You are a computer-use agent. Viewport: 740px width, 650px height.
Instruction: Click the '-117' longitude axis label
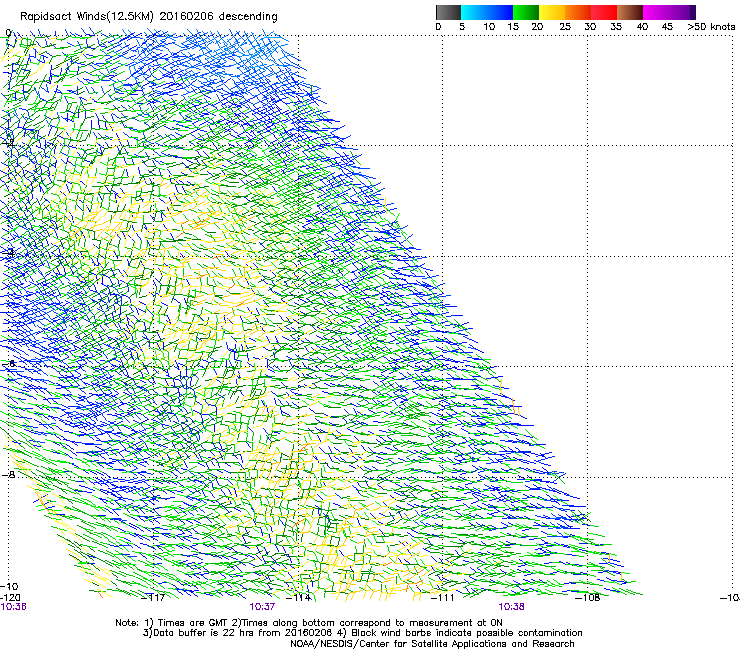point(154,598)
